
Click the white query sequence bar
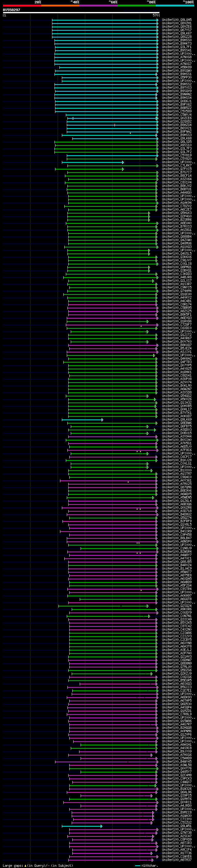[81, 12]
